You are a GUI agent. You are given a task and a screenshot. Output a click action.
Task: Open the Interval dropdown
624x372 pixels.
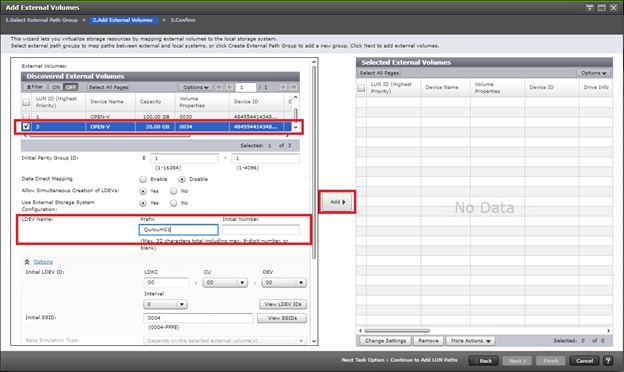(x=165, y=304)
